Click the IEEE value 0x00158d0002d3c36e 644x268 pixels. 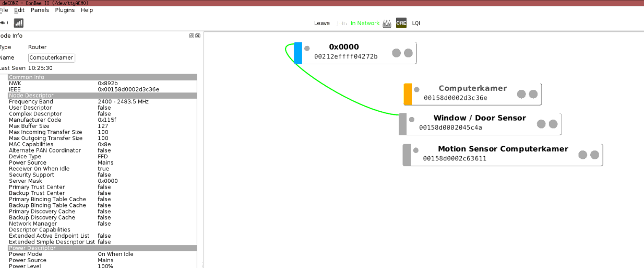tap(128, 89)
